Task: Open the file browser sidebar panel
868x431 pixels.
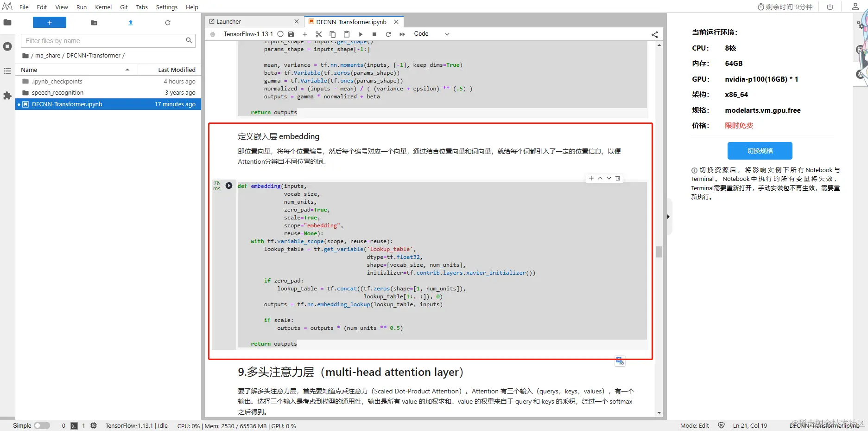Action: tap(7, 22)
